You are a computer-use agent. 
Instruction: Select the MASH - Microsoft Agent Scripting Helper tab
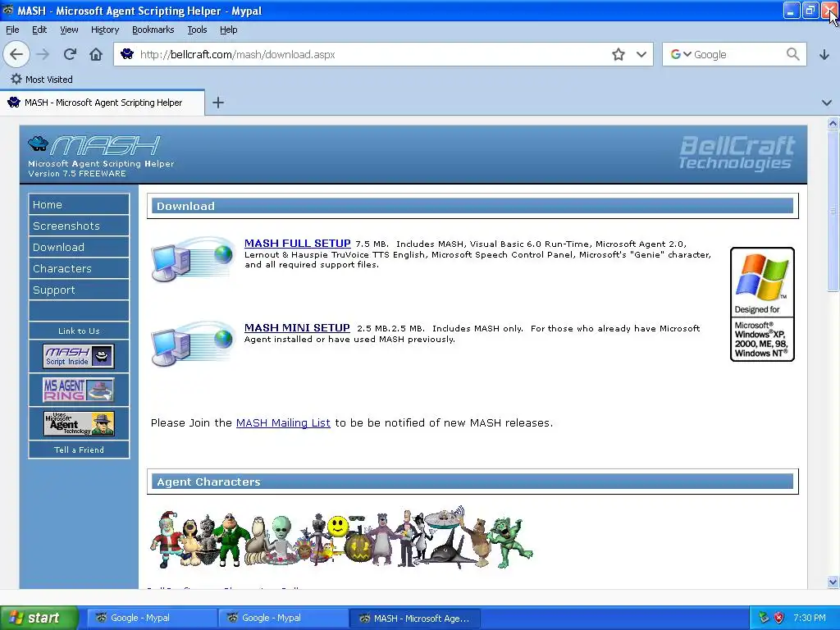[102, 103]
